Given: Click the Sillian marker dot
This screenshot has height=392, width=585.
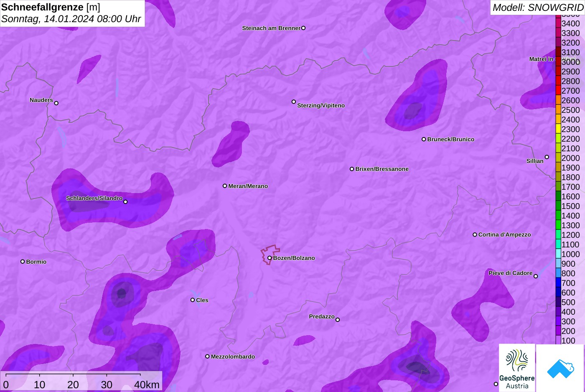Looking at the screenshot, I should click(x=547, y=157).
